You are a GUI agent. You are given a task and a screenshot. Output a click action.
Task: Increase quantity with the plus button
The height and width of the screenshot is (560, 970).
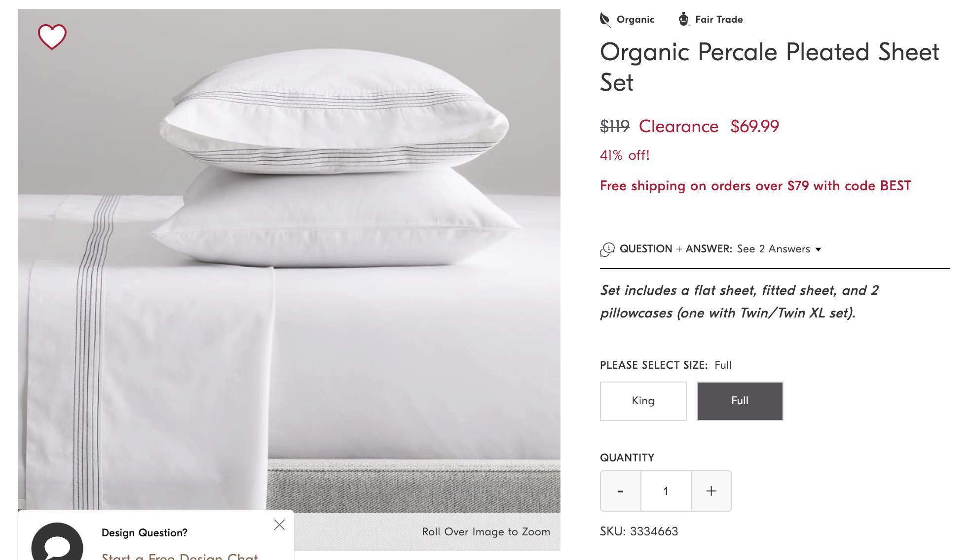tap(711, 491)
